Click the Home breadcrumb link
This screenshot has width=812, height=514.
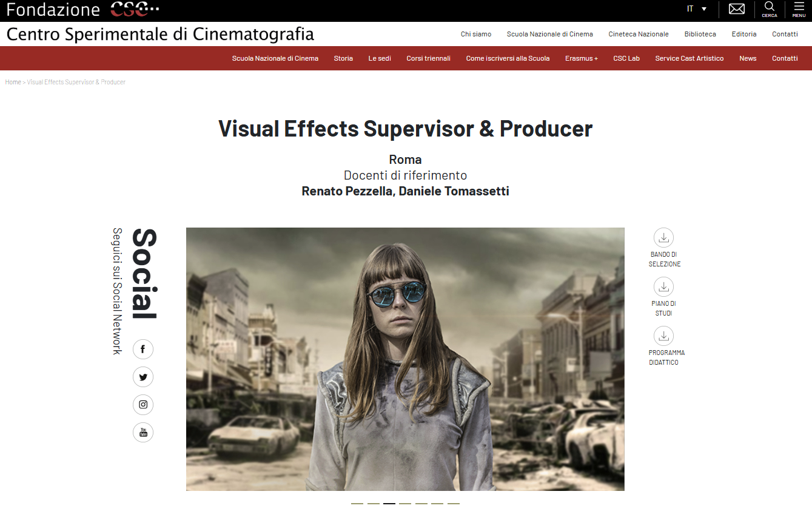13,82
